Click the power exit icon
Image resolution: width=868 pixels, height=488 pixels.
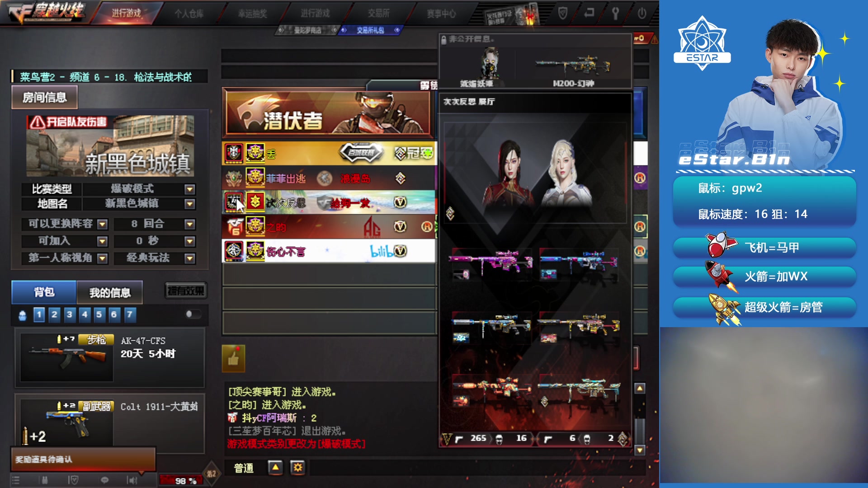pyautogui.click(x=642, y=13)
